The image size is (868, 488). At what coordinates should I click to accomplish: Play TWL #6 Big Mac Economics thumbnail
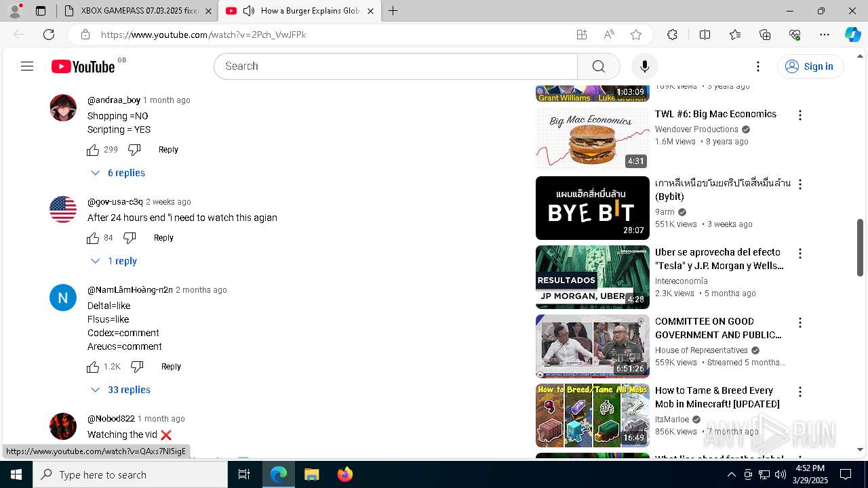coord(593,138)
